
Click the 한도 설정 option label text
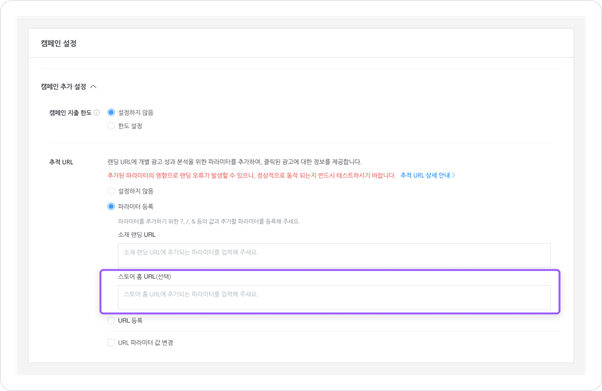(x=130, y=126)
